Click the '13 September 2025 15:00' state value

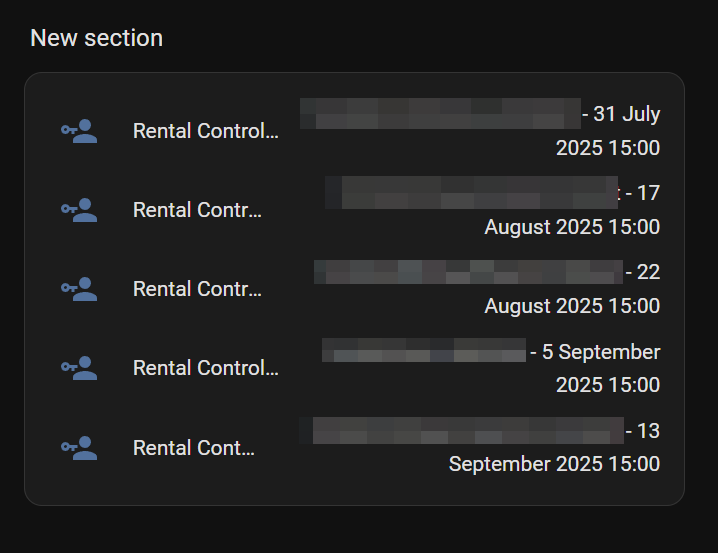tap(554, 464)
